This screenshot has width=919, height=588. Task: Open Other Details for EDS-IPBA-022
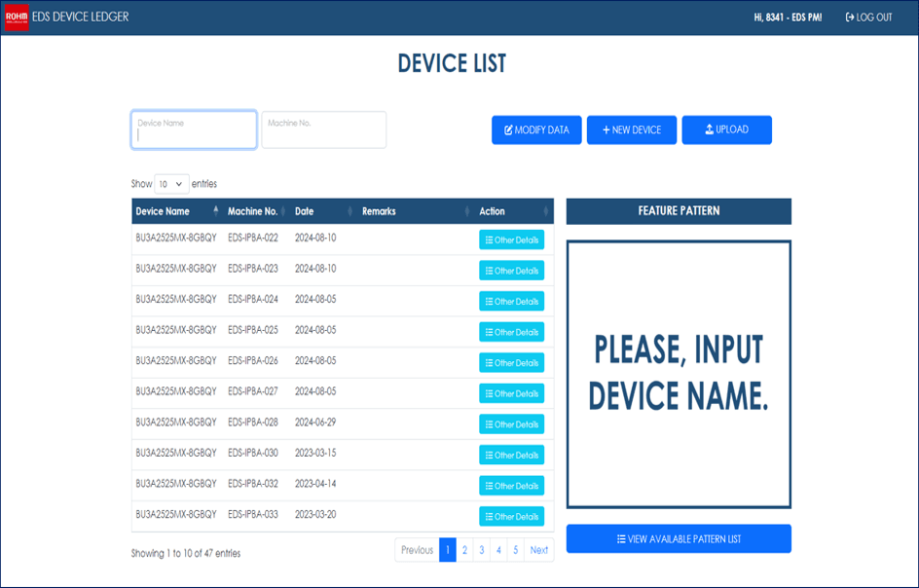(x=511, y=240)
